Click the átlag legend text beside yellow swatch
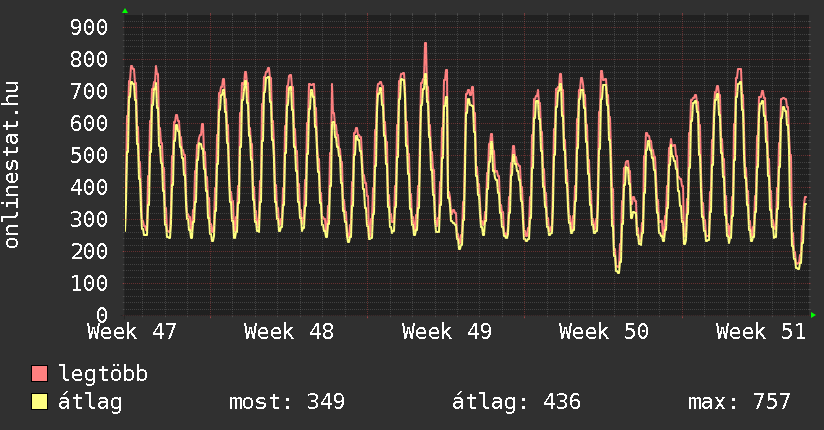Screen dimensions: 824x430 tap(90, 402)
